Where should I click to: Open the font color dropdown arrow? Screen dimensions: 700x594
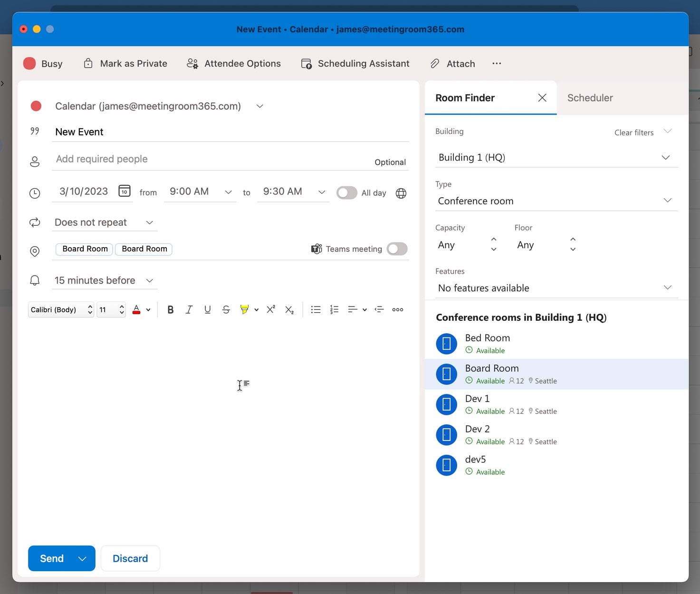click(x=148, y=310)
